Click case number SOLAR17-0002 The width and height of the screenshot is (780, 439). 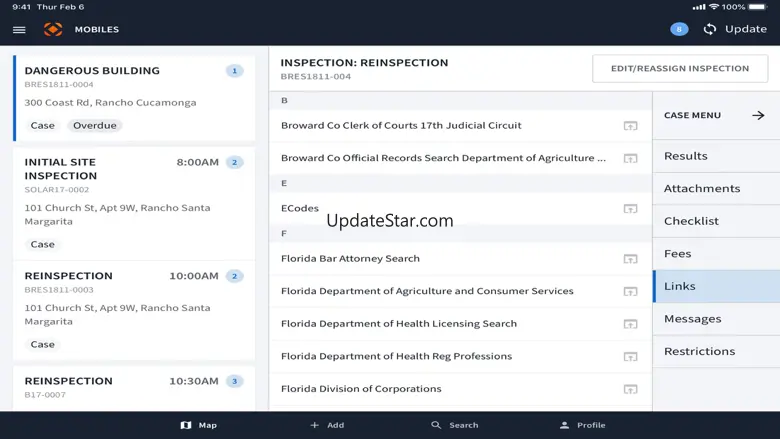coord(57,189)
